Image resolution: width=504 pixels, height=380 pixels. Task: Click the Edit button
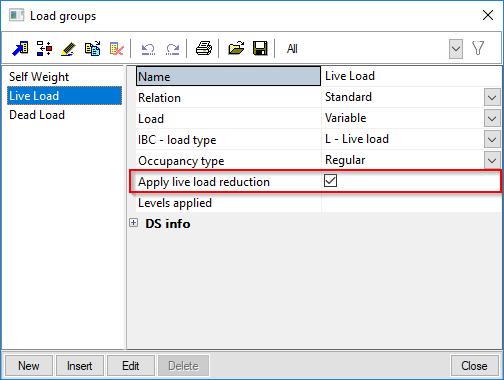(x=131, y=366)
